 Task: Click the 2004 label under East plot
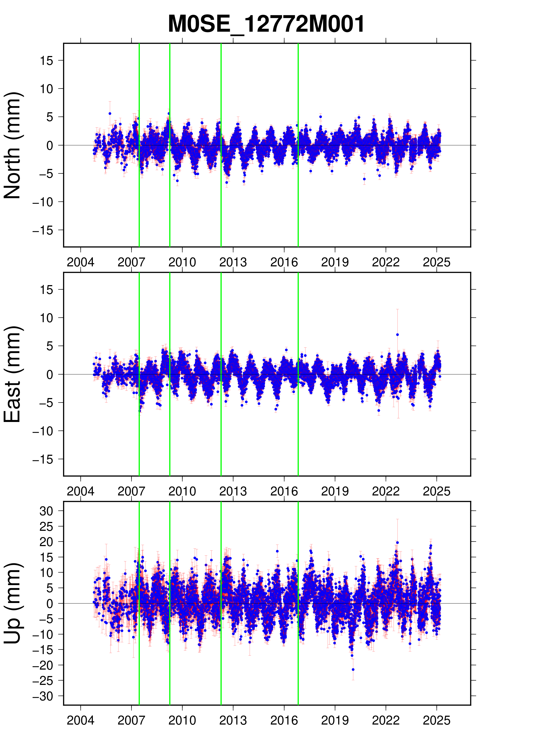pyautogui.click(x=81, y=491)
